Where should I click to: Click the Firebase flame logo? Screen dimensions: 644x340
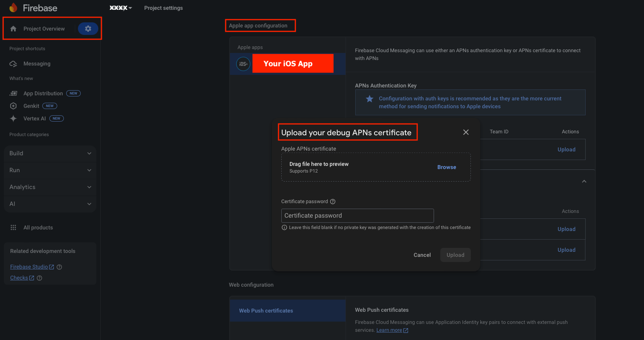pyautogui.click(x=13, y=7)
